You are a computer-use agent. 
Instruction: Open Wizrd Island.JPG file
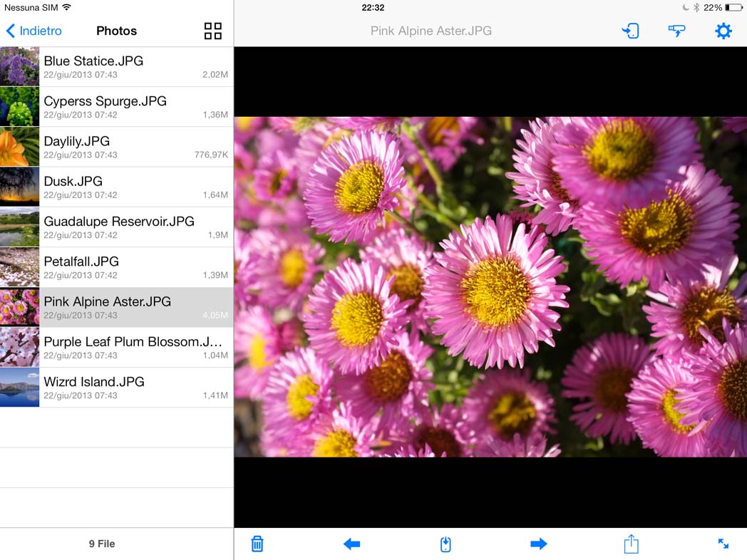(x=117, y=387)
